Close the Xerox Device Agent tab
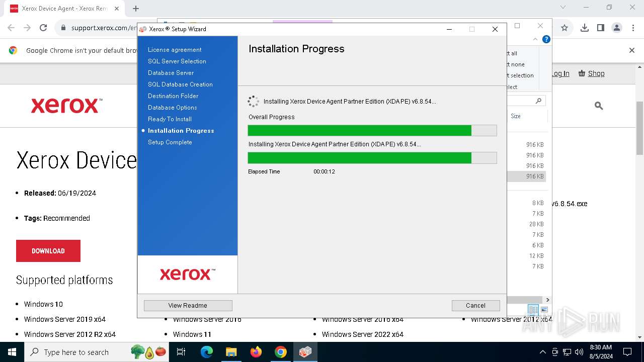644x362 pixels. point(116,9)
